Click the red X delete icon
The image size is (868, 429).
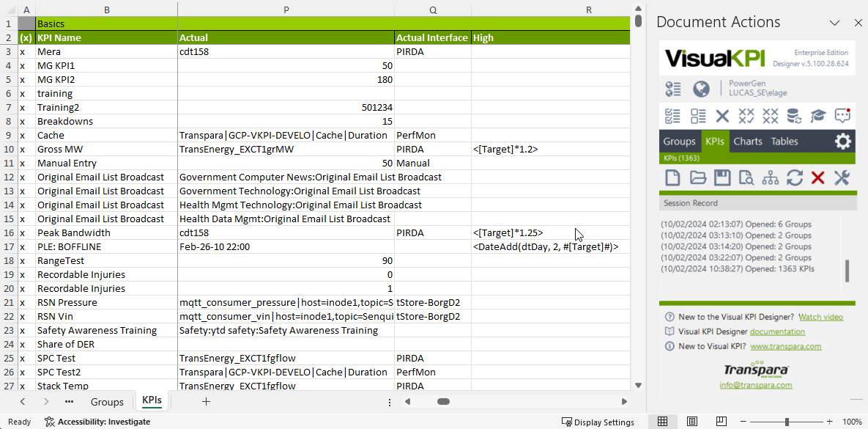(818, 177)
